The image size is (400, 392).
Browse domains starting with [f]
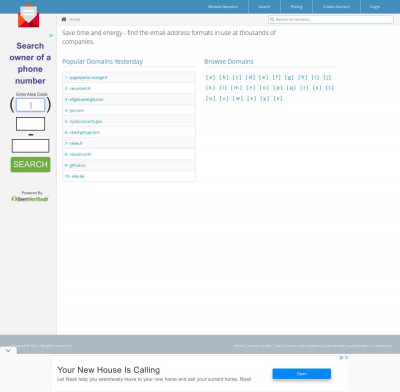click(x=277, y=77)
